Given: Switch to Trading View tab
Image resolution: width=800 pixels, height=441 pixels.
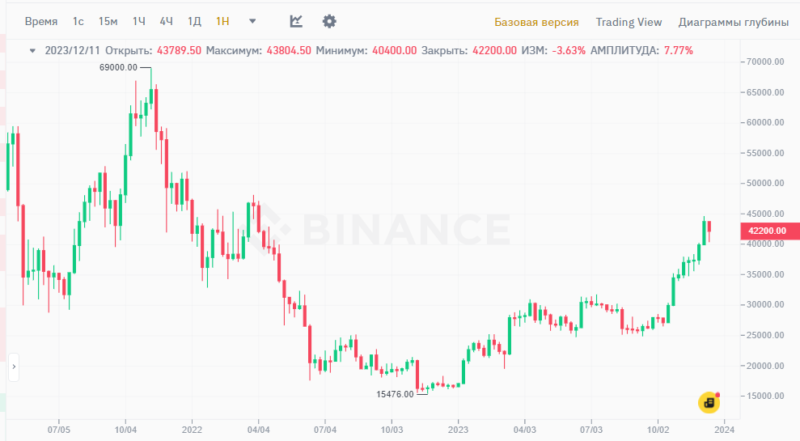Looking at the screenshot, I should [x=628, y=21].
